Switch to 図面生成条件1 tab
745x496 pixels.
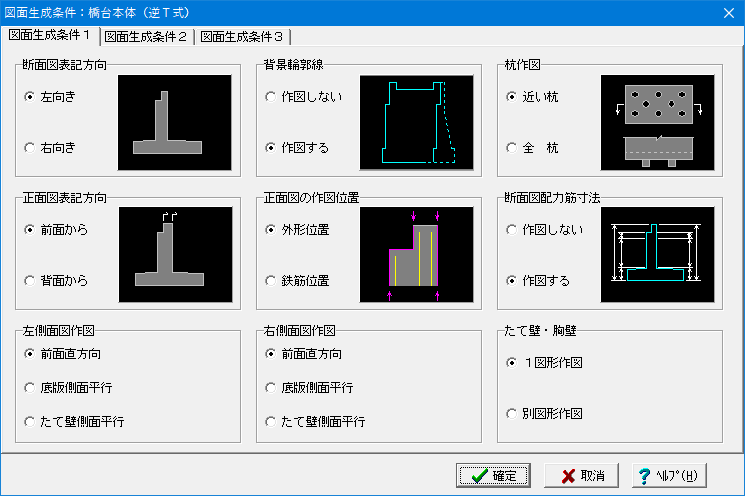click(x=50, y=35)
